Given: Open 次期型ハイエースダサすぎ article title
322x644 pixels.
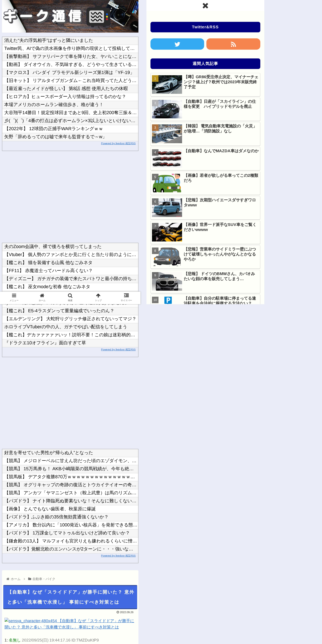Looking at the screenshot, I should (x=220, y=202).
